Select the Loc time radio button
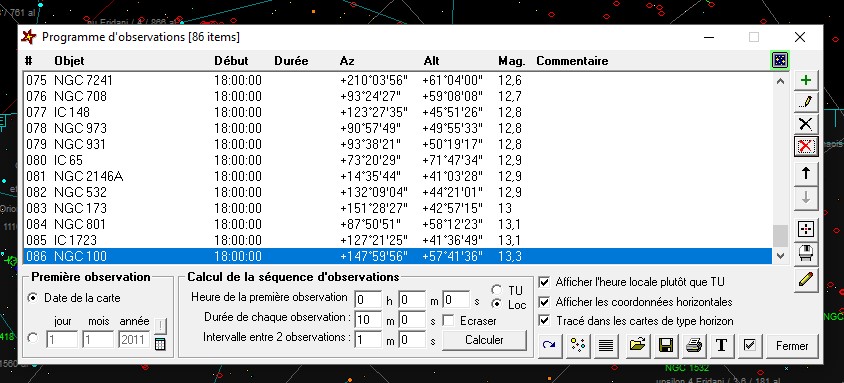Viewport: 844px width, 383px height. [x=496, y=304]
